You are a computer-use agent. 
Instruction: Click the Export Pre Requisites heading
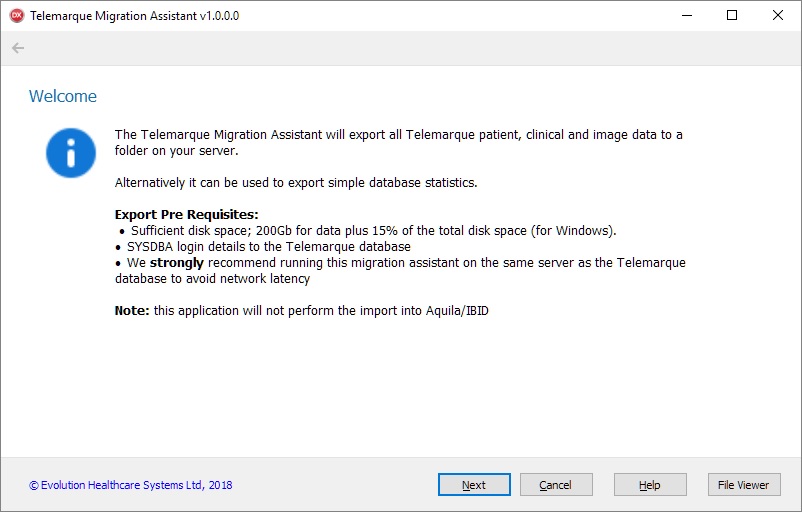click(x=186, y=214)
